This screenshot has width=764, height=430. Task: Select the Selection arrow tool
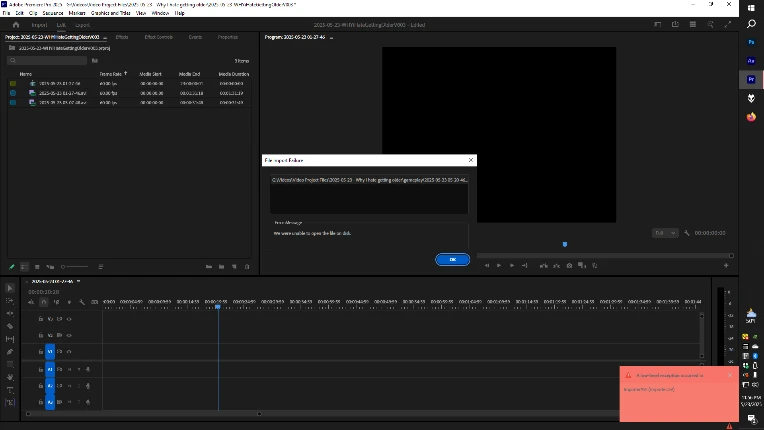[x=10, y=288]
